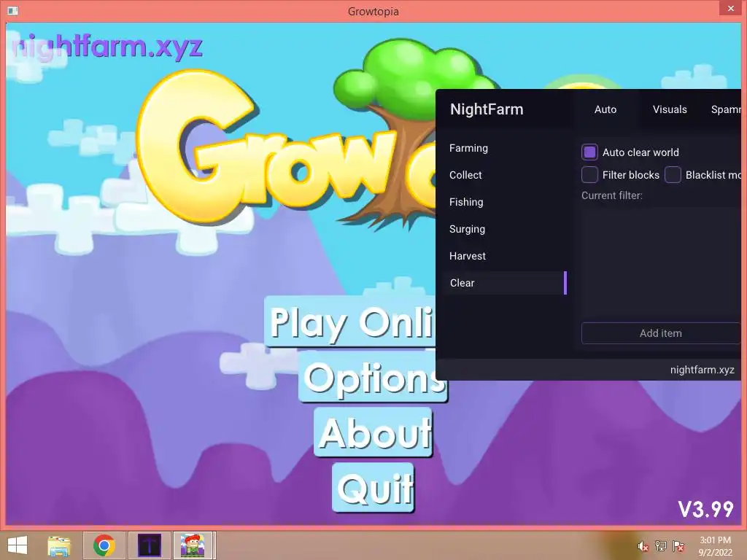Close the Growtopia window
The width and height of the screenshot is (747, 560).
(731, 8)
